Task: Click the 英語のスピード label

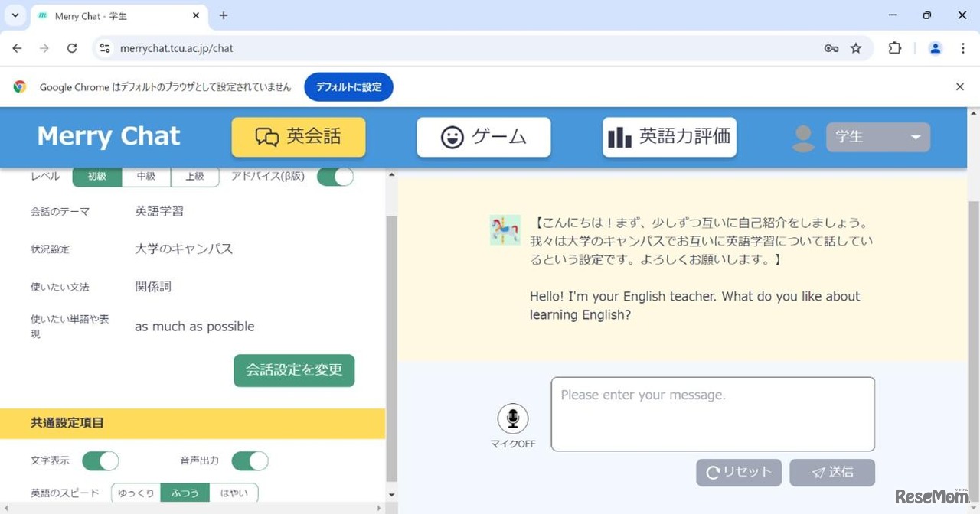Action: click(x=65, y=493)
